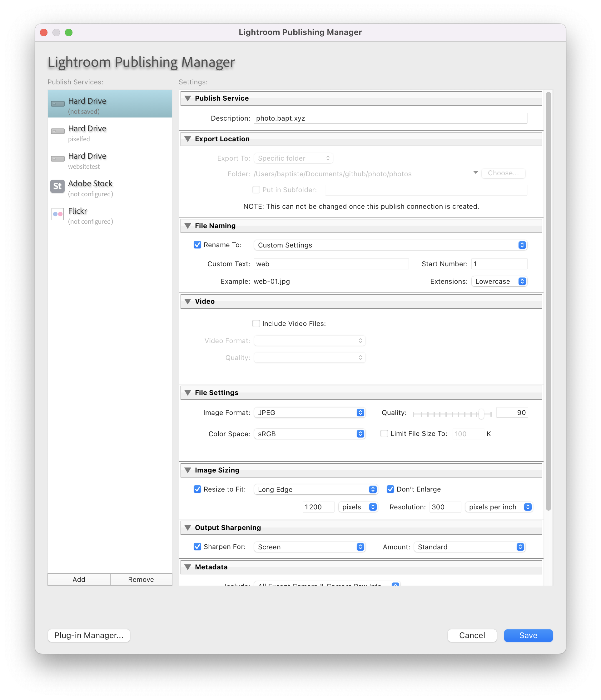
Task: Click the Resolution field showing 300
Action: click(445, 507)
